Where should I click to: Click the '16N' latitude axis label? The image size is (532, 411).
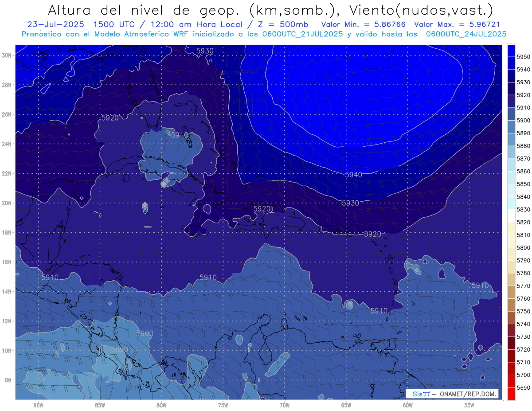click(7, 262)
